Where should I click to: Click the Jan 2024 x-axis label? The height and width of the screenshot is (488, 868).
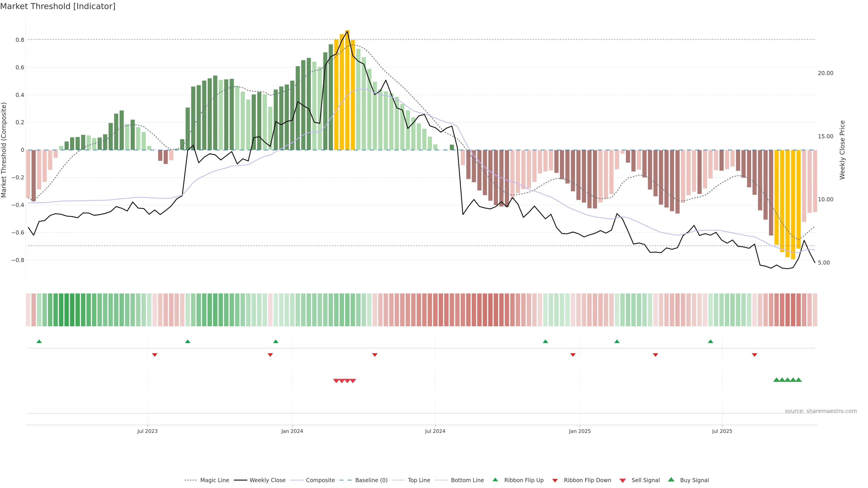click(x=292, y=431)
